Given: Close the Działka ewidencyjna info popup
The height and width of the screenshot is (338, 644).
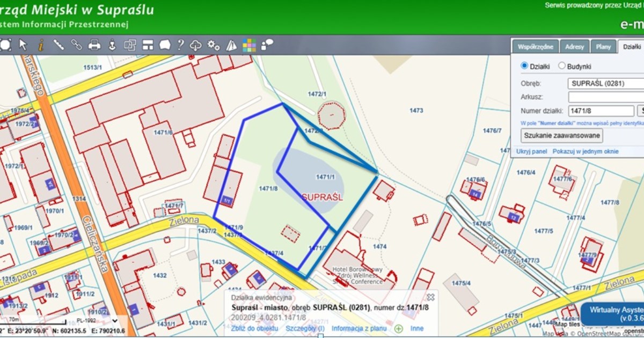Looking at the screenshot, I should [x=430, y=297].
